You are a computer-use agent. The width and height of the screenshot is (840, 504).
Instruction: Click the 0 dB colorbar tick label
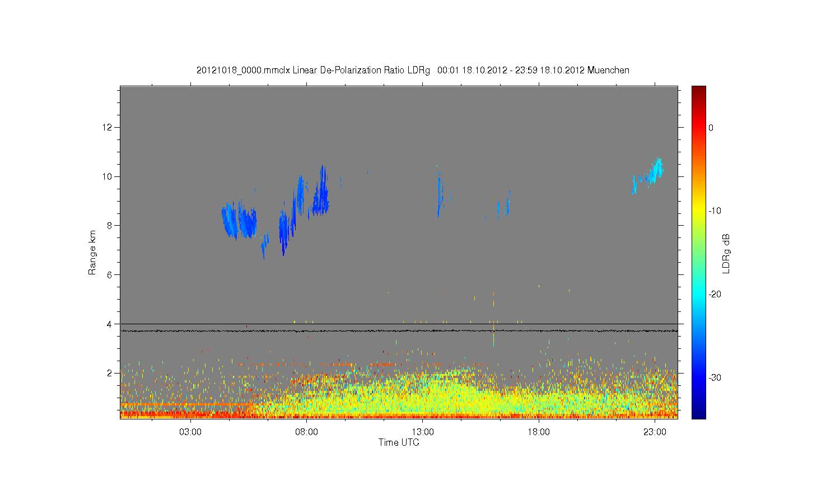(x=711, y=128)
